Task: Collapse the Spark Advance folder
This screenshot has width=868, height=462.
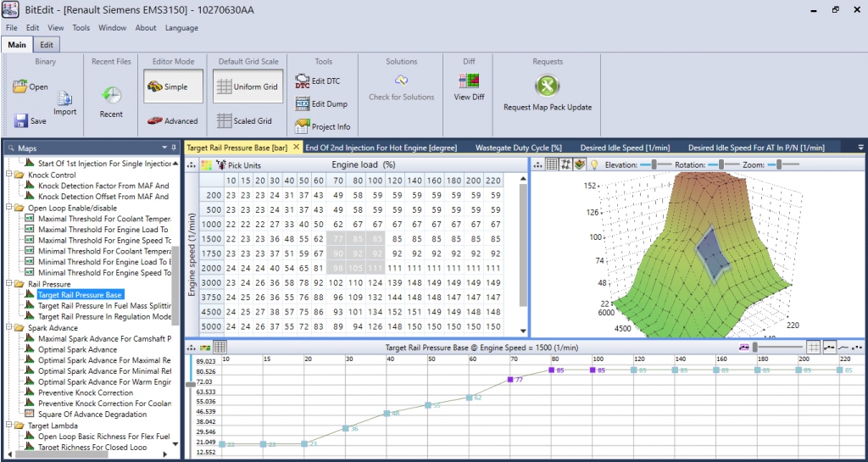Action: [8, 327]
